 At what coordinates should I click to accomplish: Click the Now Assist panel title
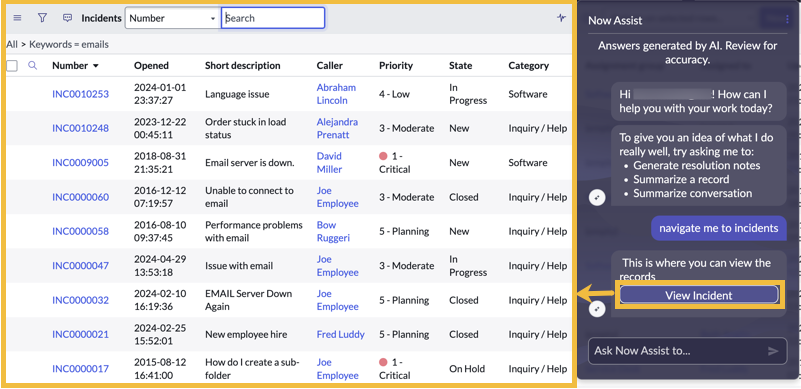[x=615, y=20]
